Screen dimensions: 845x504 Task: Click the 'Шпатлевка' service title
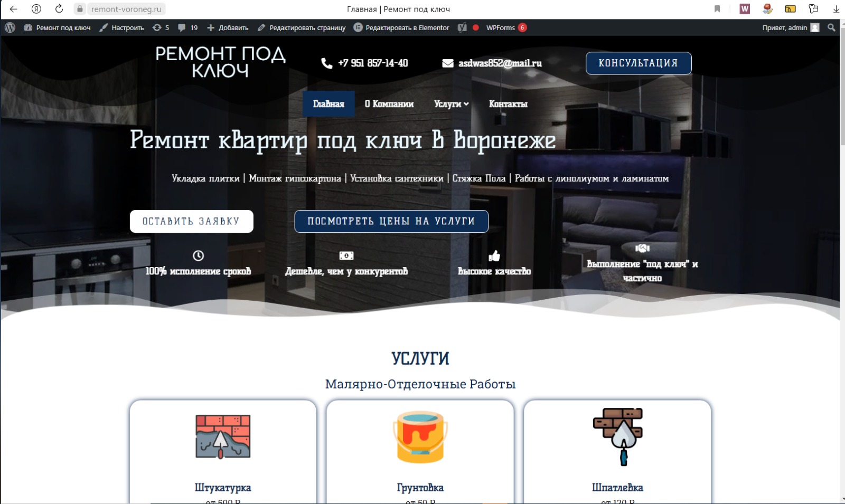pos(617,488)
